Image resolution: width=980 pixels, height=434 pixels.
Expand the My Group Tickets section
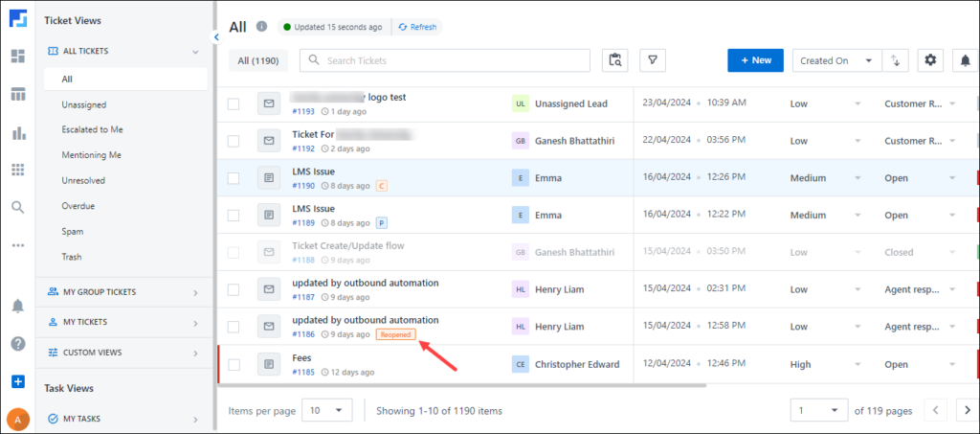coord(122,292)
